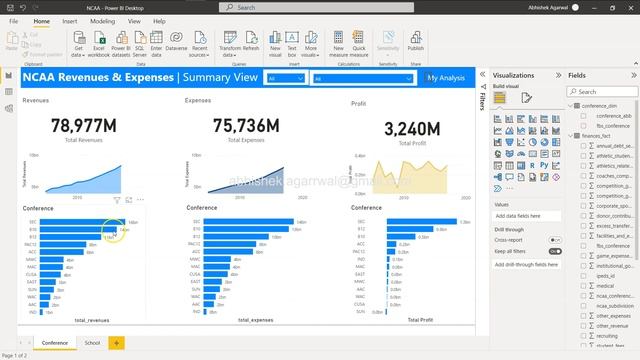The image size is (640, 360).
Task: Open Power BI datasets from ribbon
Action: pos(121,44)
